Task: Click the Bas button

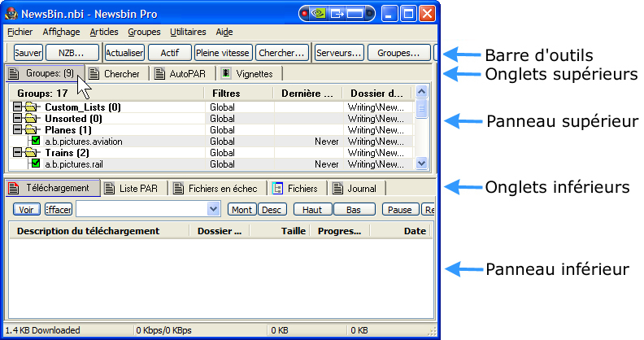Action: pos(354,209)
